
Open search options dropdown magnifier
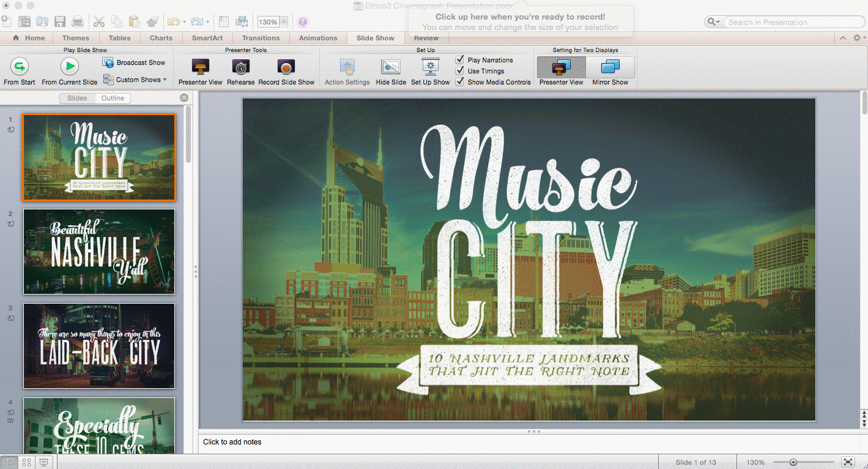pos(713,22)
